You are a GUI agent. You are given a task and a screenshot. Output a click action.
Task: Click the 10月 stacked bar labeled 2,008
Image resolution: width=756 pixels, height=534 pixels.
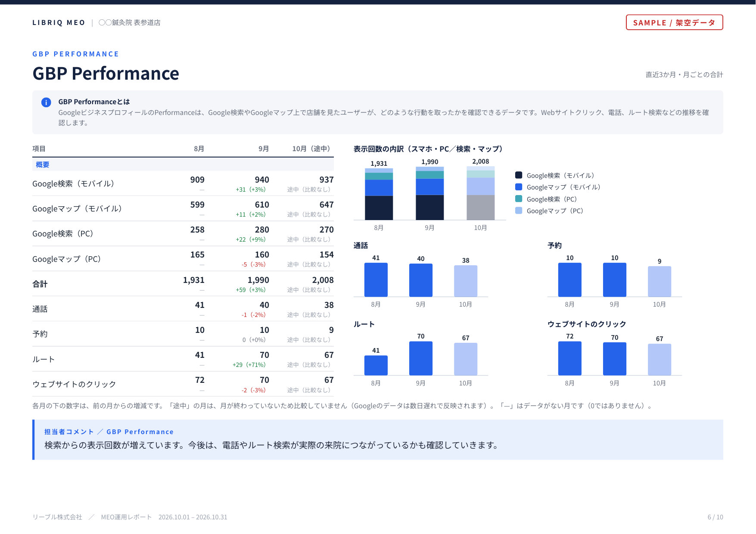tap(480, 193)
